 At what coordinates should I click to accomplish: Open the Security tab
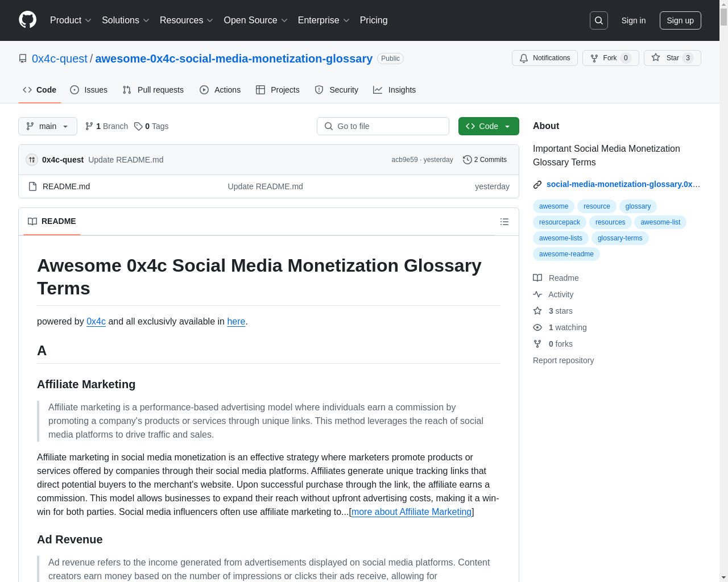(337, 90)
